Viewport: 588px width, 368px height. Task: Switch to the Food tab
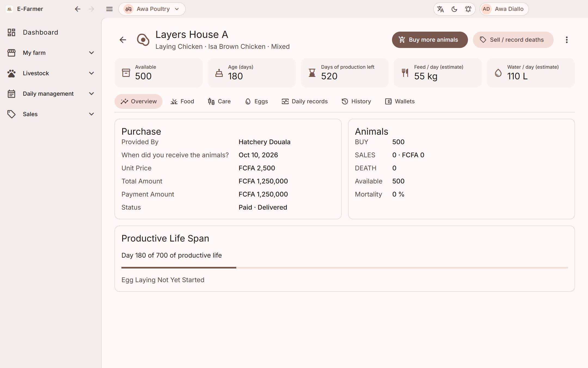click(182, 101)
